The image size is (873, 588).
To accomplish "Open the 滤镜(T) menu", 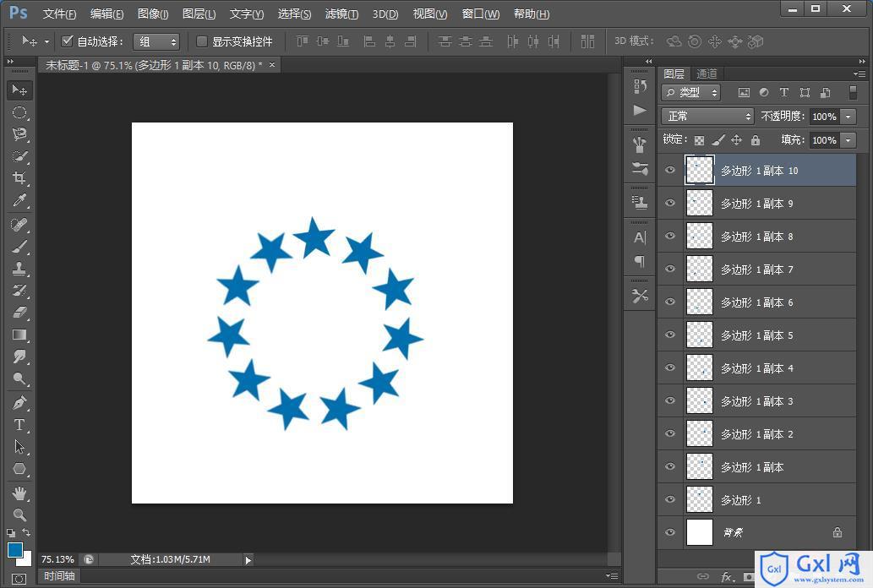I will click(341, 14).
